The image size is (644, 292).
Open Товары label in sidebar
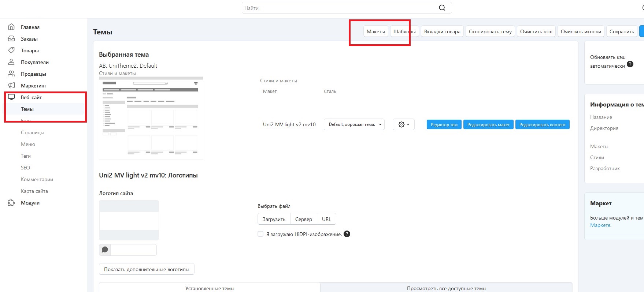(30, 50)
